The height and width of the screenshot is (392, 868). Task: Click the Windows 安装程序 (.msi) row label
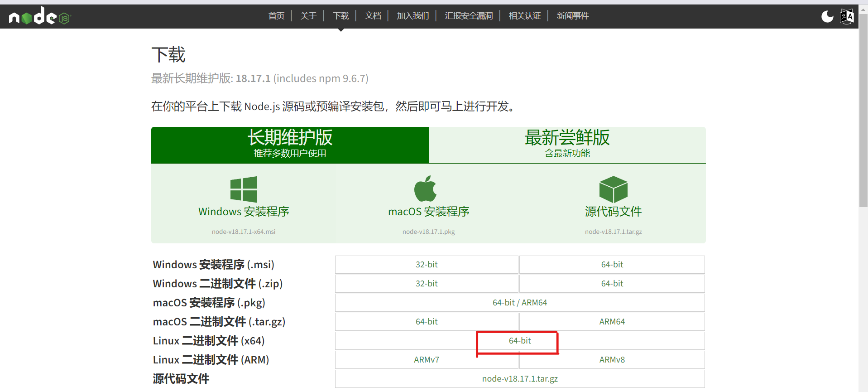point(214,265)
